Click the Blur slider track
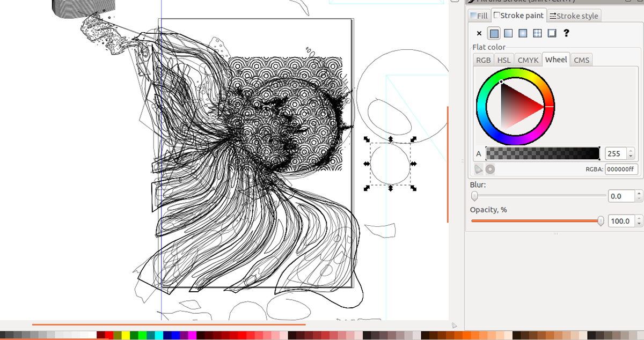 click(538, 196)
